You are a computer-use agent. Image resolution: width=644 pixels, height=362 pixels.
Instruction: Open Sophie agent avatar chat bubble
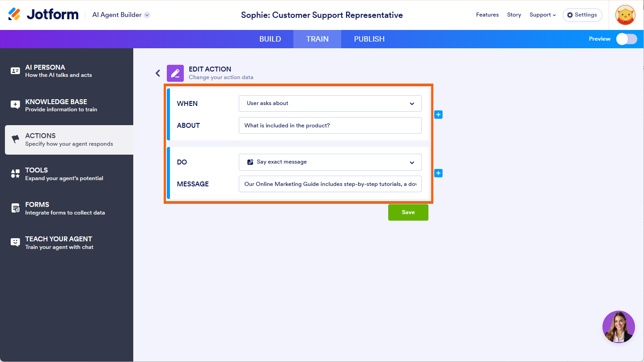619,327
